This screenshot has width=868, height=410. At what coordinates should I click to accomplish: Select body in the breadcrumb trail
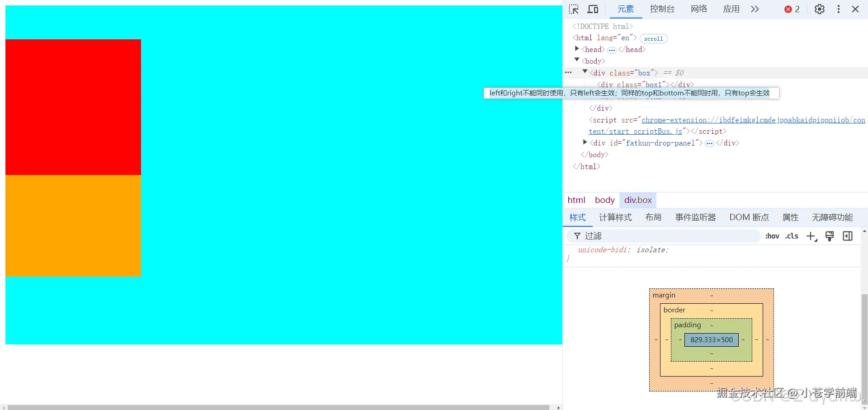(605, 200)
